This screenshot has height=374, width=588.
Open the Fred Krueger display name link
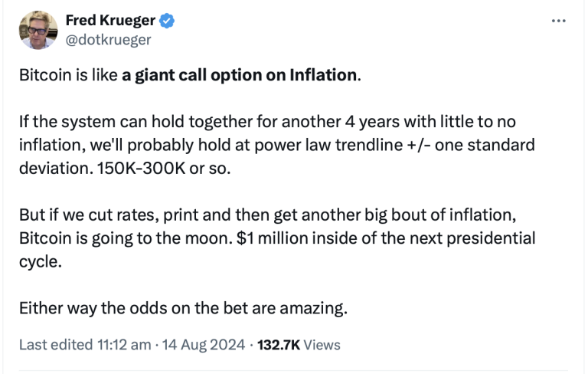(110, 21)
